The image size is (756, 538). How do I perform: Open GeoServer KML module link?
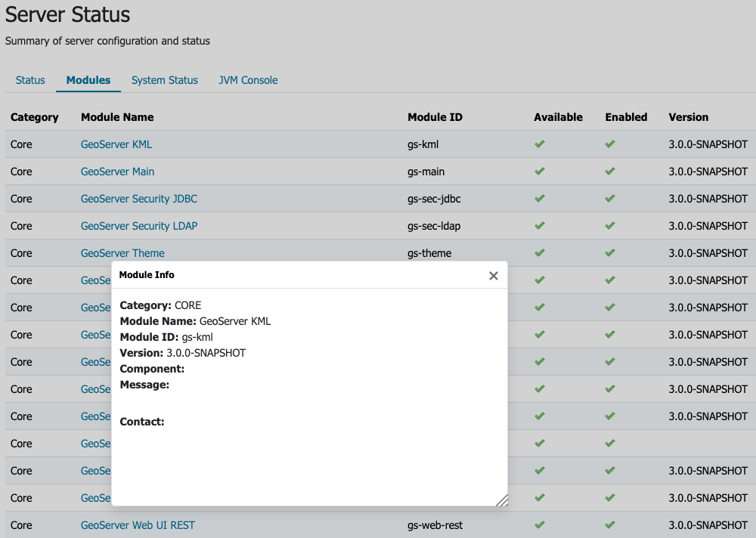116,144
